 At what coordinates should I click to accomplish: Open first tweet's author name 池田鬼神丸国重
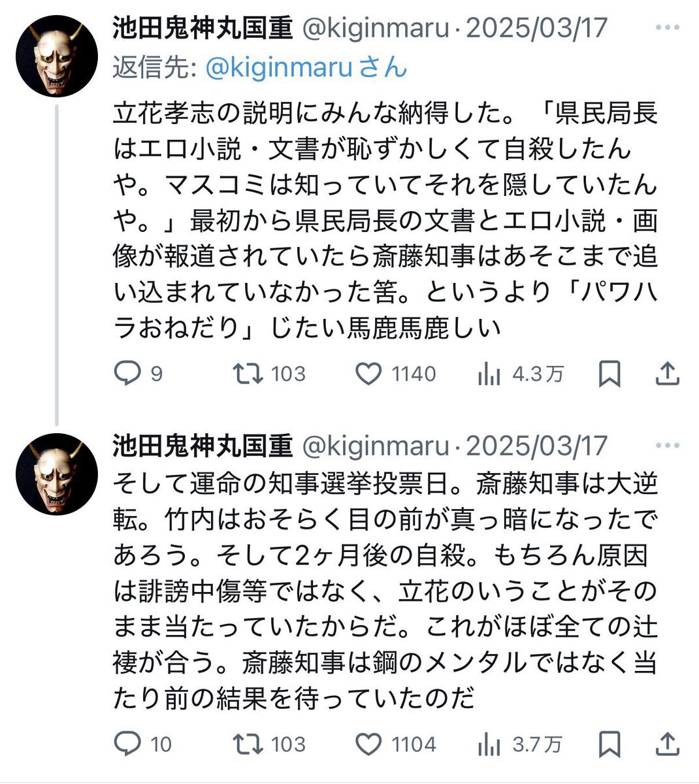point(203,28)
